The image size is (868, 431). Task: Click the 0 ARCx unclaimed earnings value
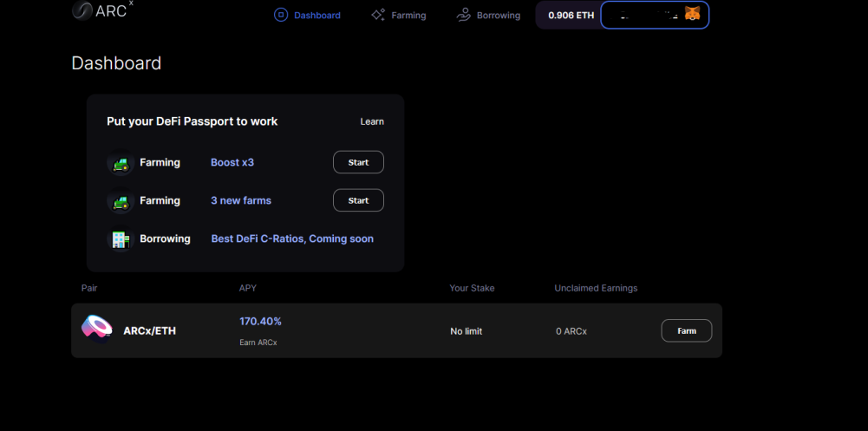pos(571,331)
